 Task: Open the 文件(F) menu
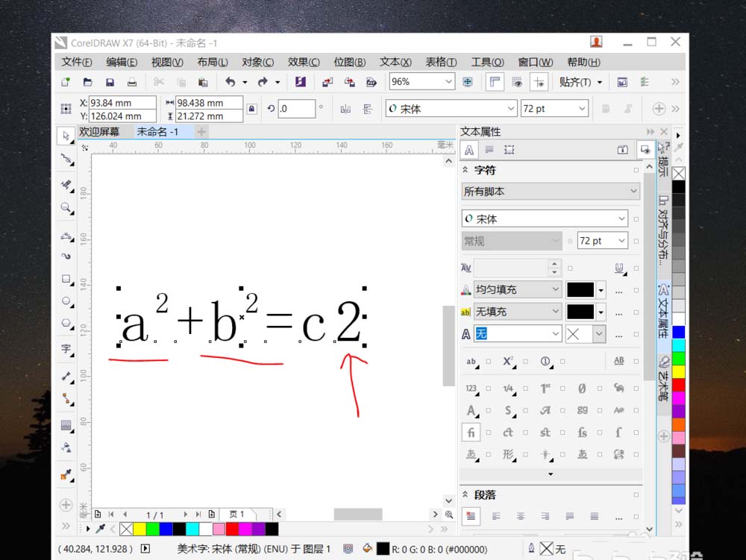(77, 63)
